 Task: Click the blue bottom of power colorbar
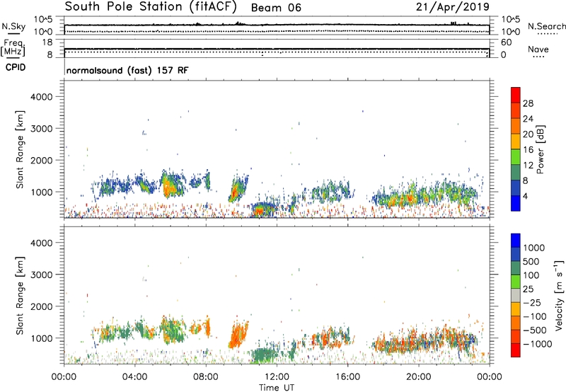coord(516,203)
